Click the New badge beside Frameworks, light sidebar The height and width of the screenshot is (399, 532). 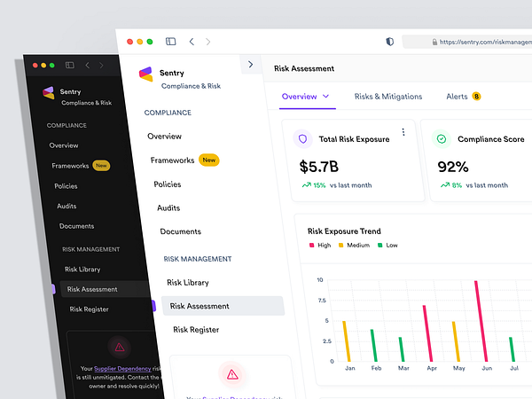click(209, 160)
